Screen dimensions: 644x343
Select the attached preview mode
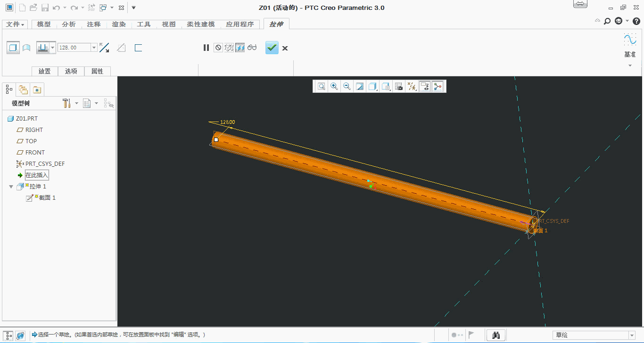(240, 48)
